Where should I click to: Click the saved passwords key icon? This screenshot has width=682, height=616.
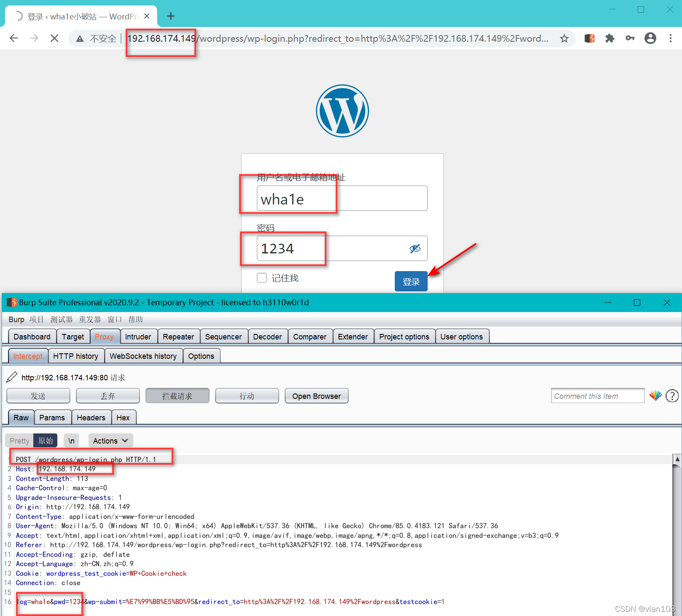[630, 38]
